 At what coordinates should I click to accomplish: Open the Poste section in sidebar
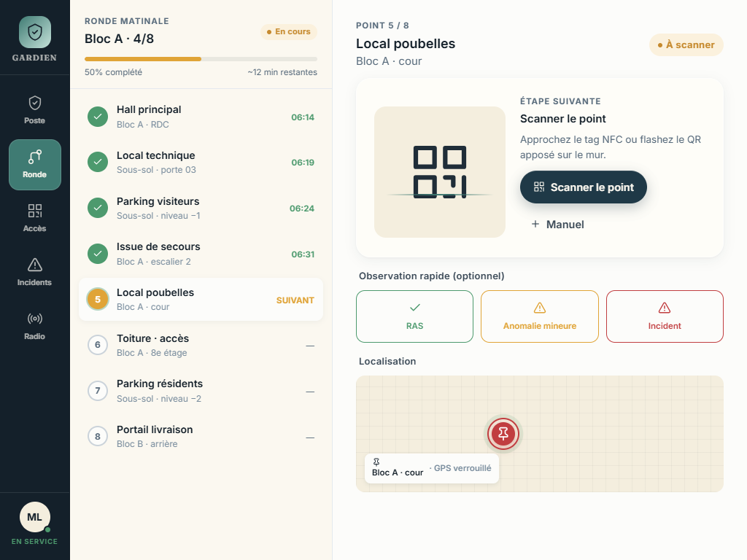click(35, 111)
